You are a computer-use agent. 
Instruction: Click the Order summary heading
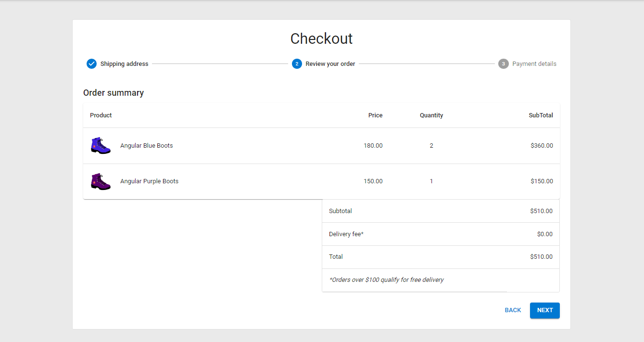click(114, 93)
